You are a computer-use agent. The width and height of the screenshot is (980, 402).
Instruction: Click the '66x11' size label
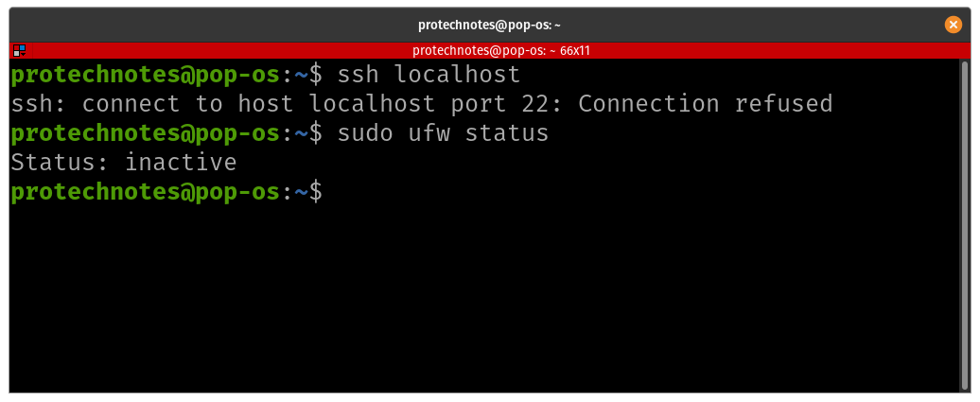(x=575, y=50)
